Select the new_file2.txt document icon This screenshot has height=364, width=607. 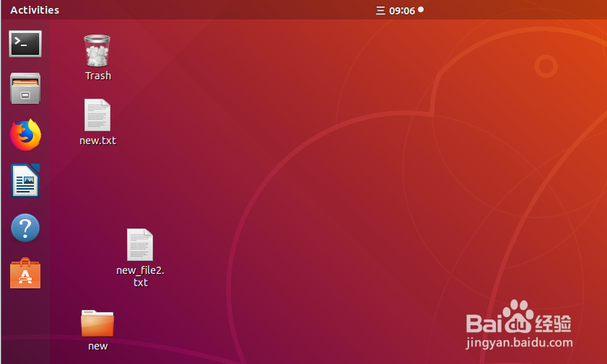click(140, 244)
